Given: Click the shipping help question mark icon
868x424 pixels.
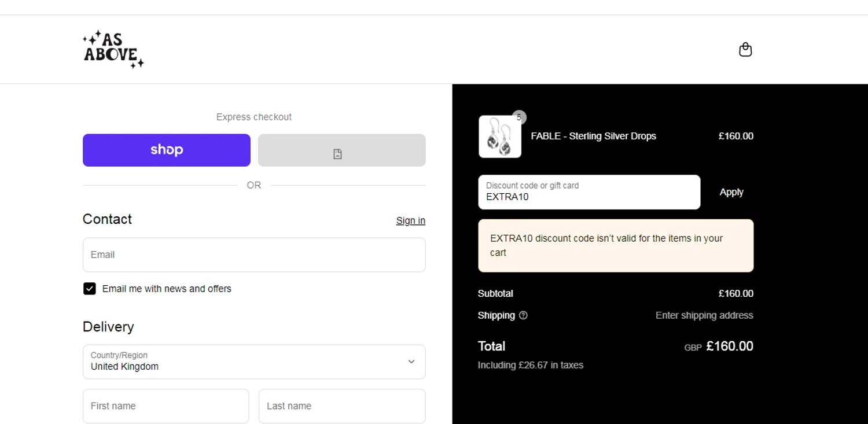Looking at the screenshot, I should (x=523, y=315).
